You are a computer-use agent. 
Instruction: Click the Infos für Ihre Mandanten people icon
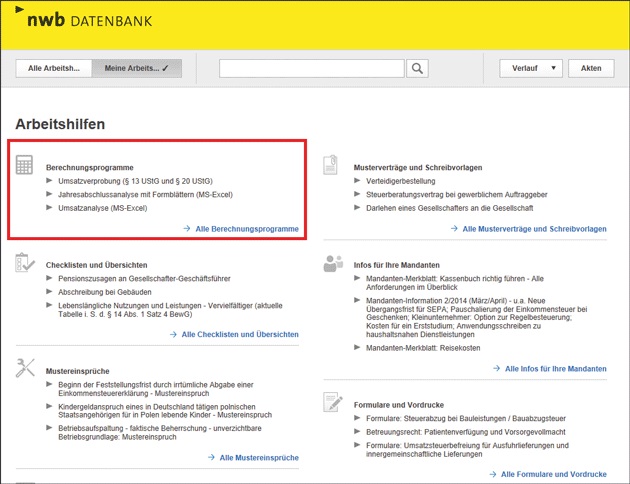point(333,264)
